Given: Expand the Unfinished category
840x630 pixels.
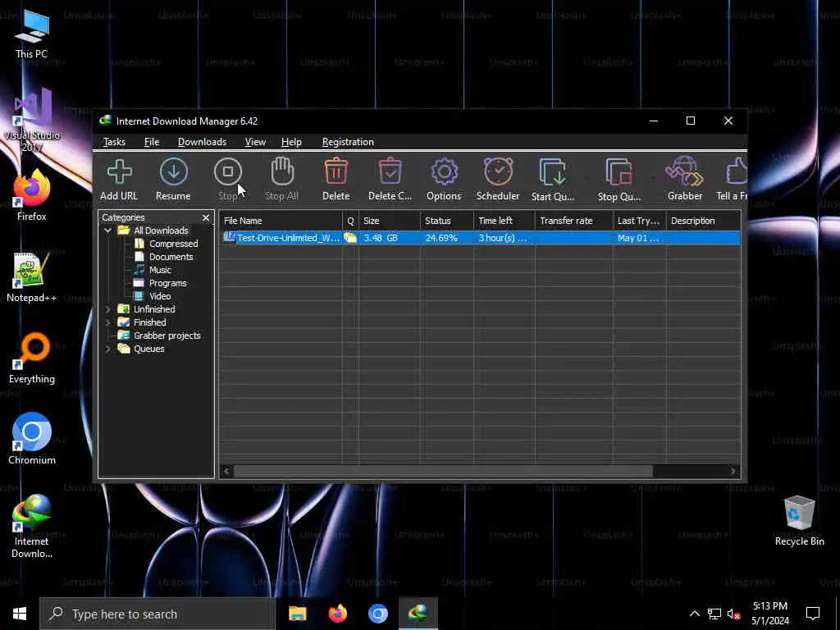Looking at the screenshot, I should click(x=107, y=309).
